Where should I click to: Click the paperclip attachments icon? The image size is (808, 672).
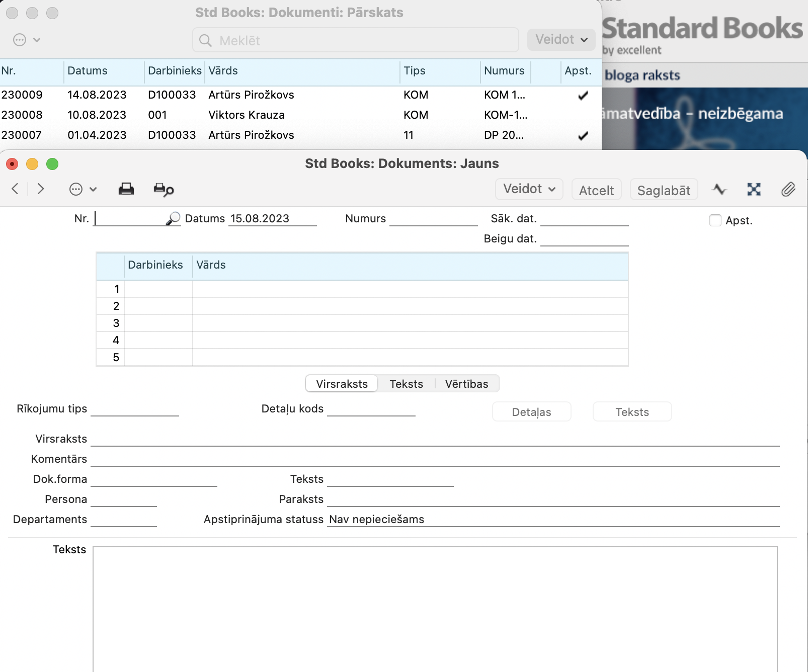pyautogui.click(x=787, y=190)
